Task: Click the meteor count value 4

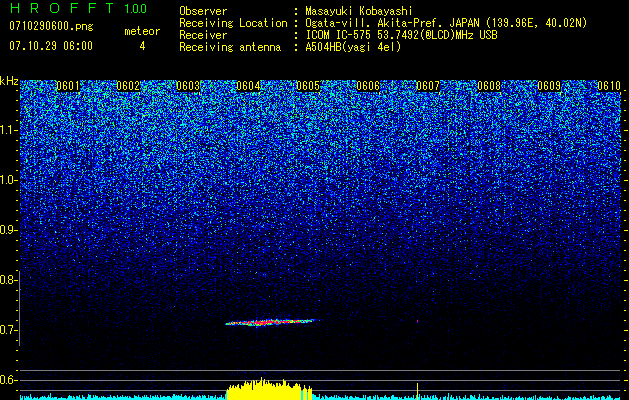Action: point(142,46)
